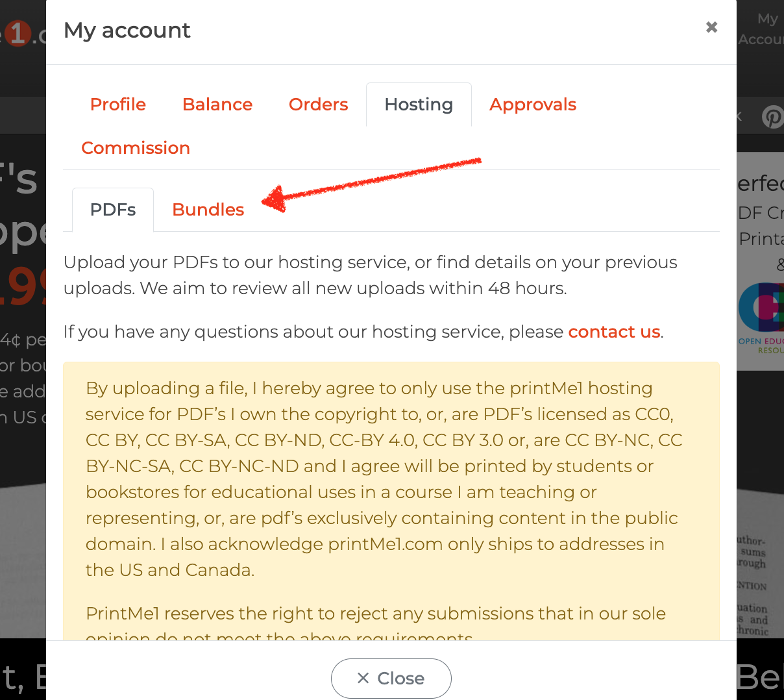Viewport: 784px width, 700px height.
Task: Click the hosting upload description paragraph
Action: [x=371, y=275]
